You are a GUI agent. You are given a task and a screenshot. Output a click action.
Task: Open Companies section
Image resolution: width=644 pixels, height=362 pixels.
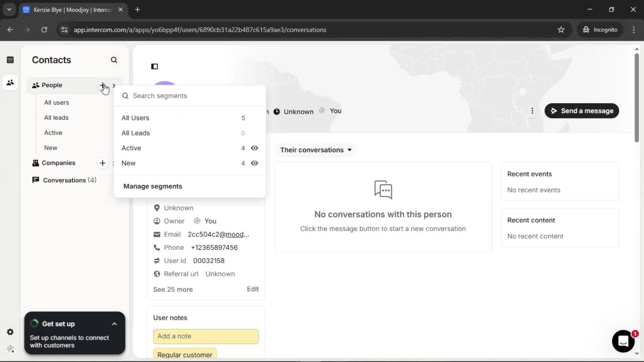(x=58, y=163)
